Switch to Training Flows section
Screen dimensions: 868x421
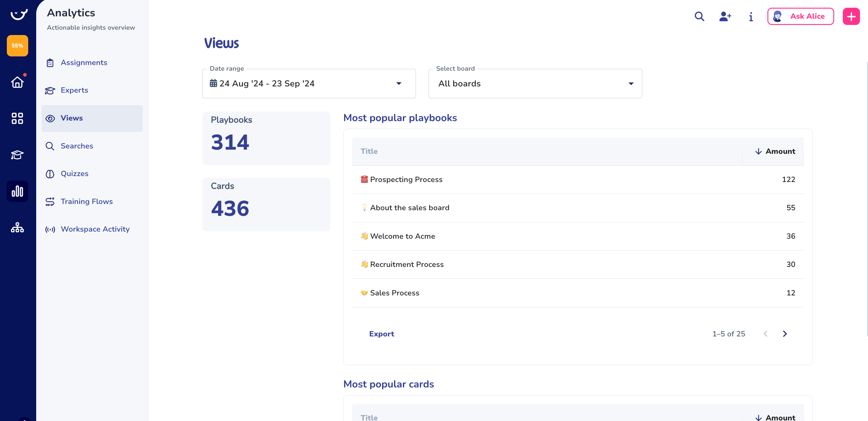tap(87, 201)
